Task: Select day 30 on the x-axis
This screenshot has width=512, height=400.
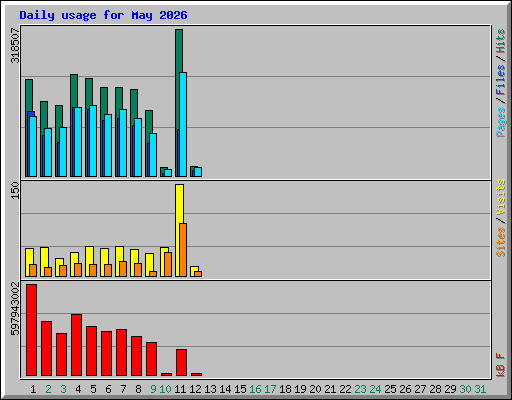Action: pyautogui.click(x=465, y=389)
